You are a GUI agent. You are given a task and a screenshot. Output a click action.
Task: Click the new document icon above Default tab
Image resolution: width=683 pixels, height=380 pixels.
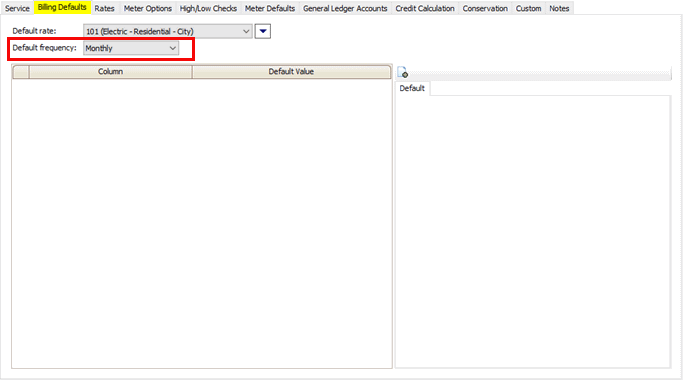click(402, 72)
